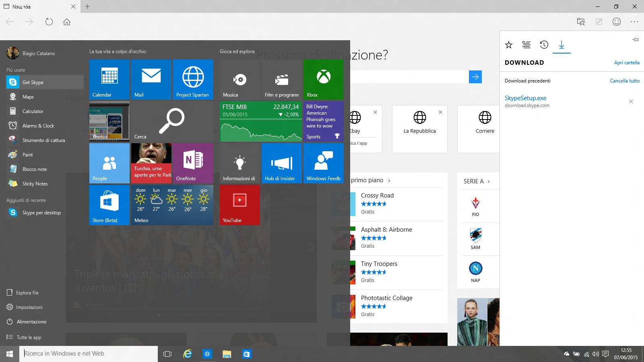Show the Downloads tab in hub

(x=561, y=45)
